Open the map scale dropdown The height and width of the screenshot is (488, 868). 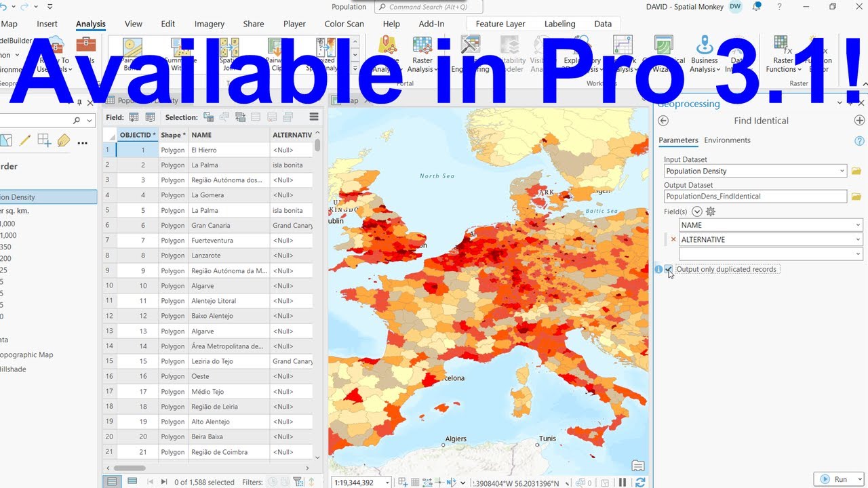point(387,483)
